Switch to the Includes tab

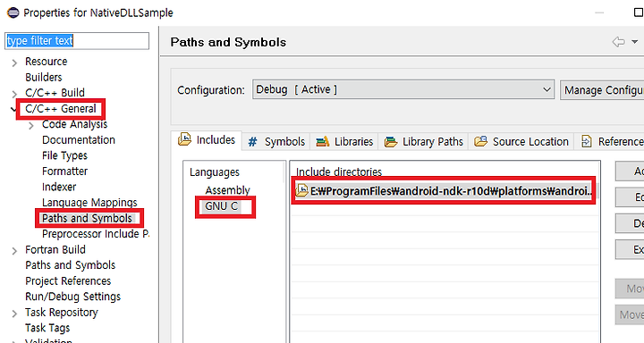207,140
